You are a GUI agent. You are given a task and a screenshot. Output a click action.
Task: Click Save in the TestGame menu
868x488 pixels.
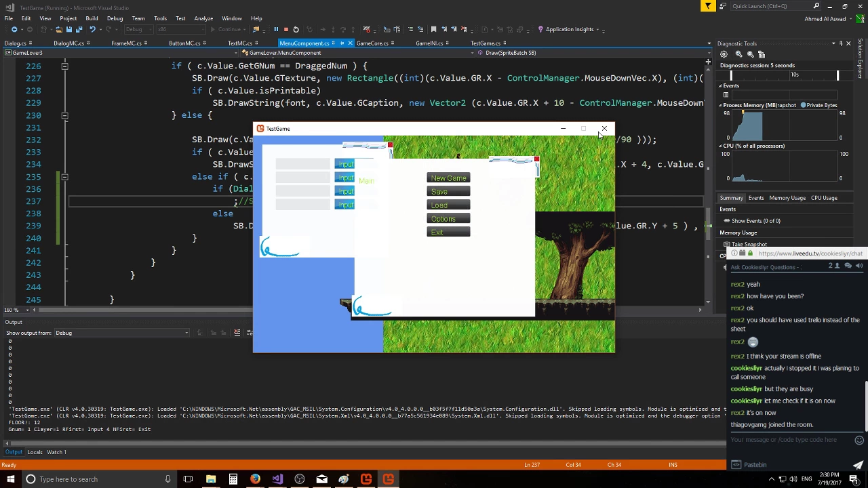tap(448, 192)
